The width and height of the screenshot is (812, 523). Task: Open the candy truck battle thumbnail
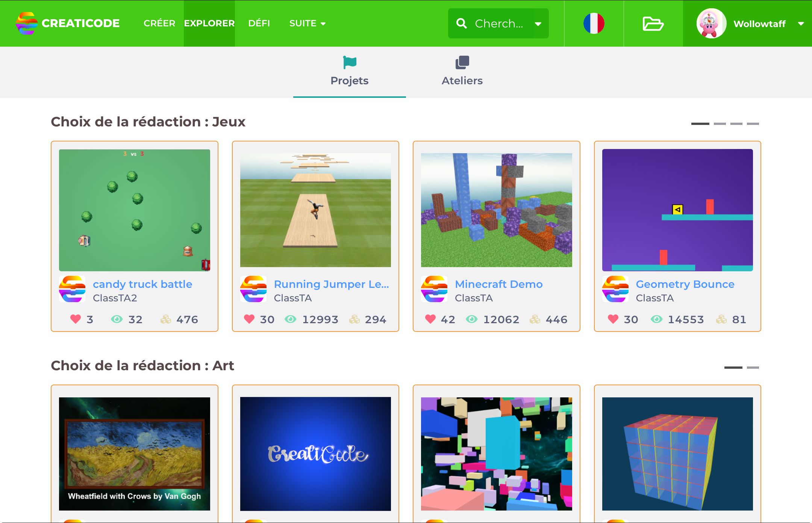coord(135,210)
